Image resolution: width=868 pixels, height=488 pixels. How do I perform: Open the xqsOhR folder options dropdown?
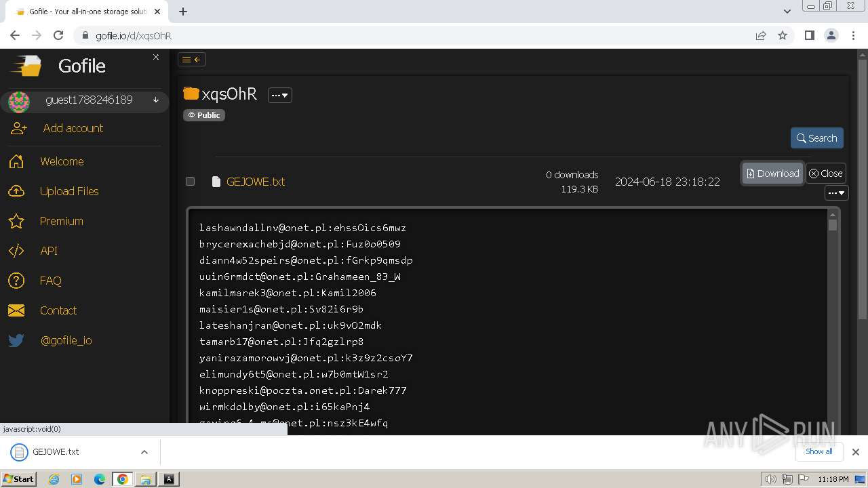(x=279, y=96)
